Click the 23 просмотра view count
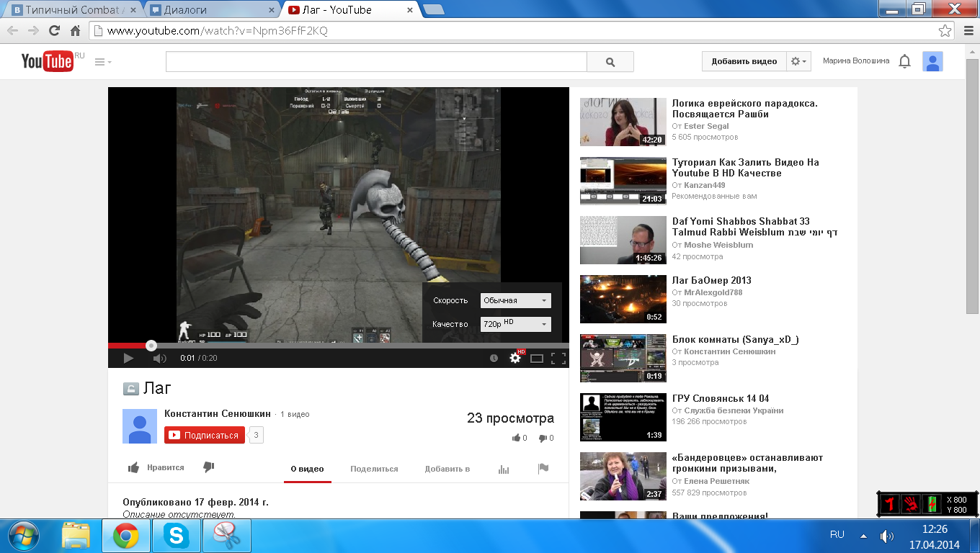Viewport: 980px width, 553px height. tap(510, 418)
